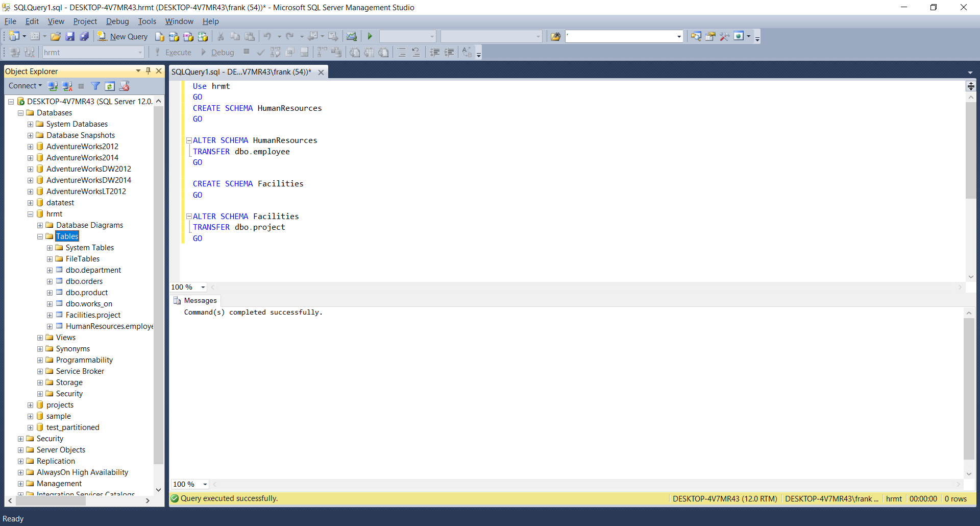The width and height of the screenshot is (980, 526).
Task: Click in the Find text input field
Action: coord(620,36)
